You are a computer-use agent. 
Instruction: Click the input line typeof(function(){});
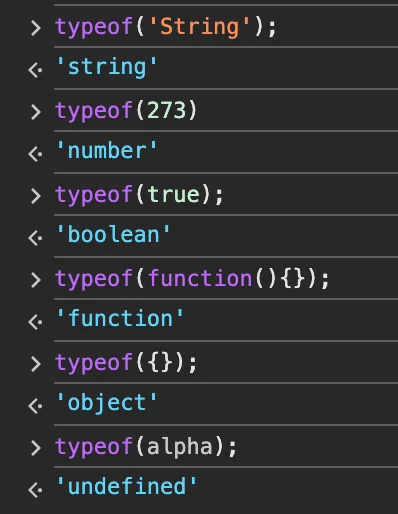(x=192, y=279)
